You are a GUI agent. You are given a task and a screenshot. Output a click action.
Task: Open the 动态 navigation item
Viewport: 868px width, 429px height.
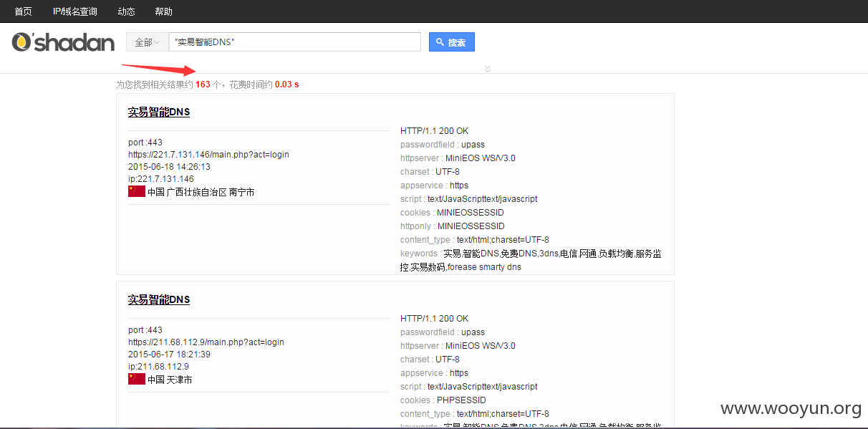[126, 11]
